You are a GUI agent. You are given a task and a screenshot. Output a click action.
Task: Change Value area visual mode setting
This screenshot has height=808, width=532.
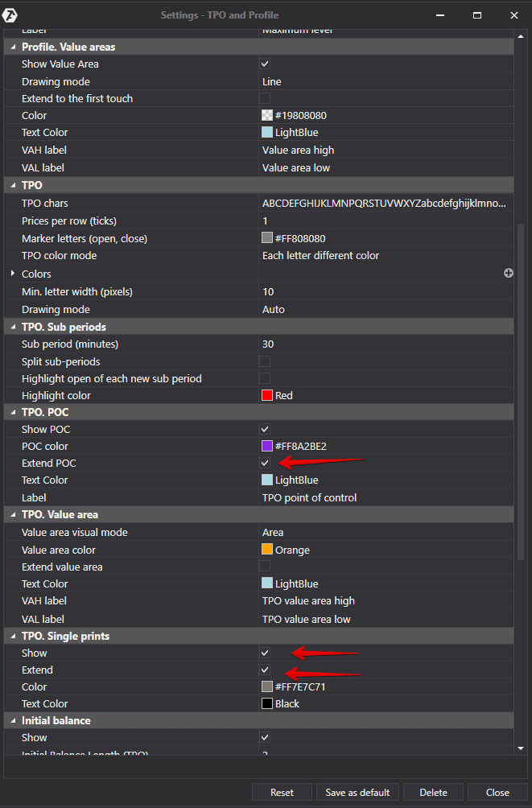coord(385,533)
